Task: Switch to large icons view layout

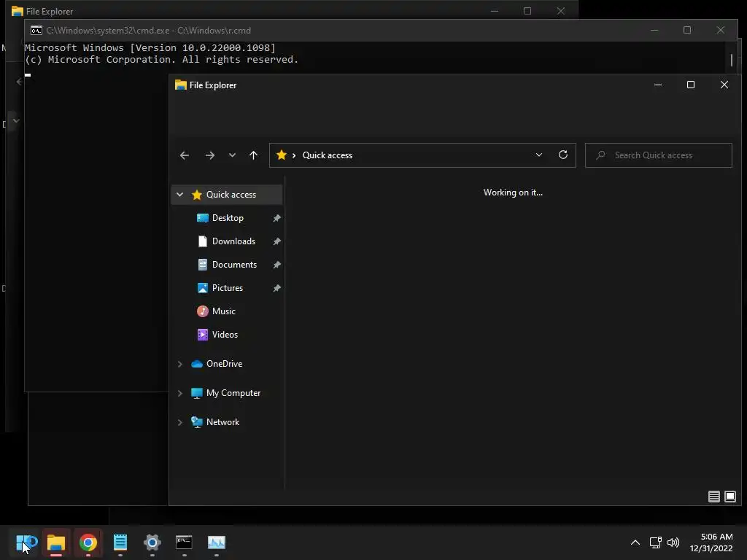Action: tap(729, 497)
